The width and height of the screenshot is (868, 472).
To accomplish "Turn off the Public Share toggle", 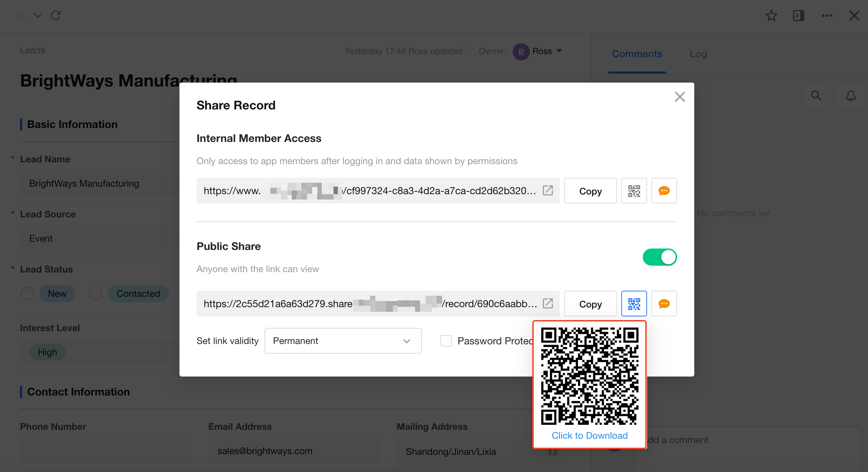I will 660,257.
